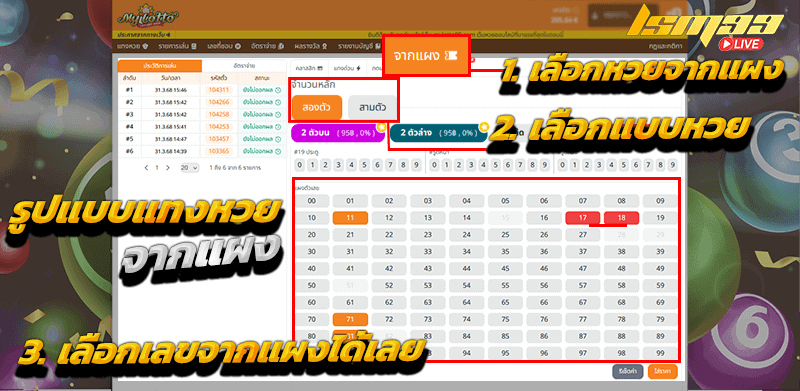
Task: Toggle red number 17 in the grid
Action: [583, 218]
